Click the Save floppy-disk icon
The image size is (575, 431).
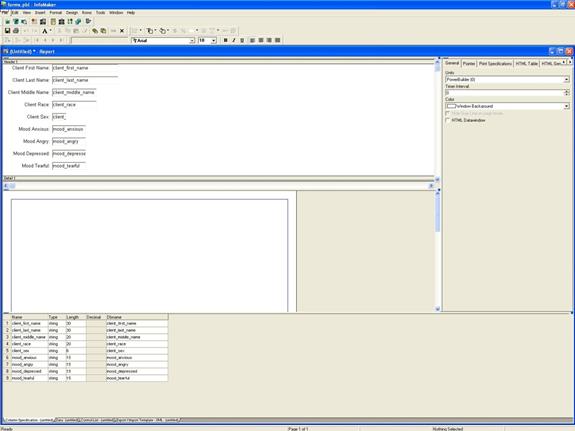(7, 31)
